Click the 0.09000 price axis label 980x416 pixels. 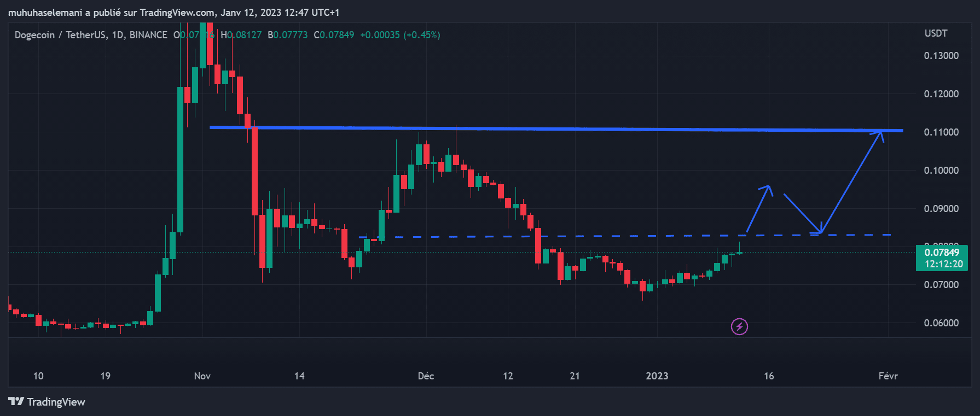click(x=941, y=209)
